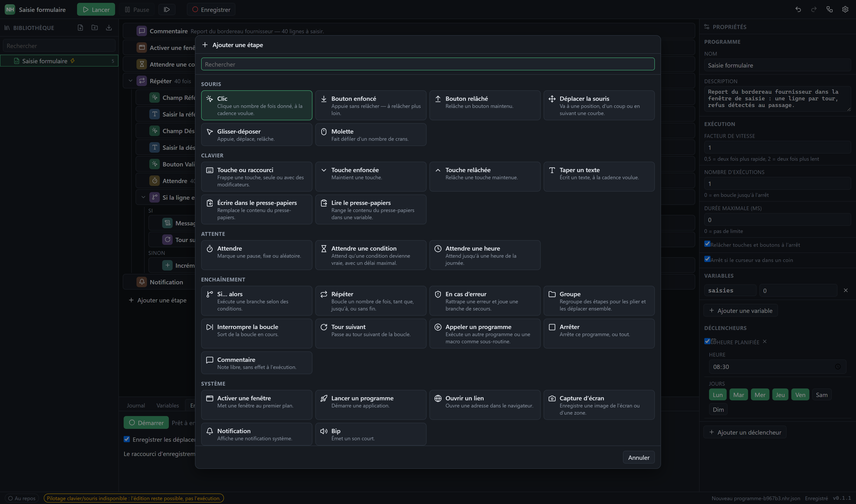The image size is (856, 504).
Task: Add an Attendre pause step
Action: [257, 255]
